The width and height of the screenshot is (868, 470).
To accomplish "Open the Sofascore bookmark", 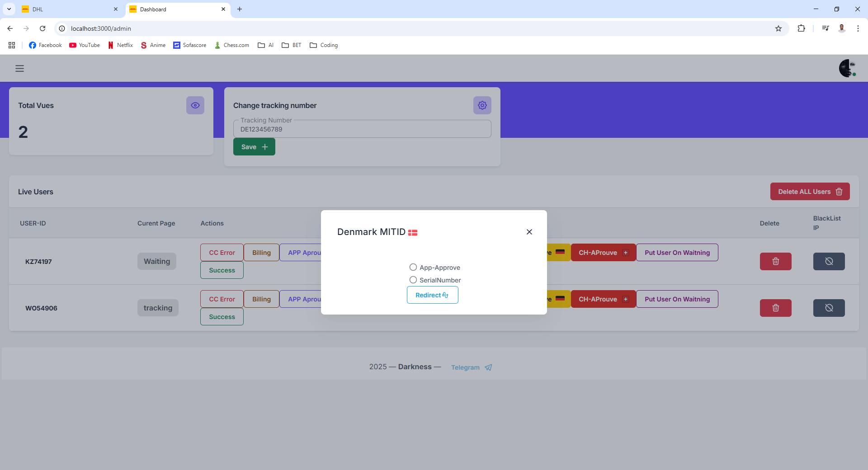I will (x=190, y=45).
